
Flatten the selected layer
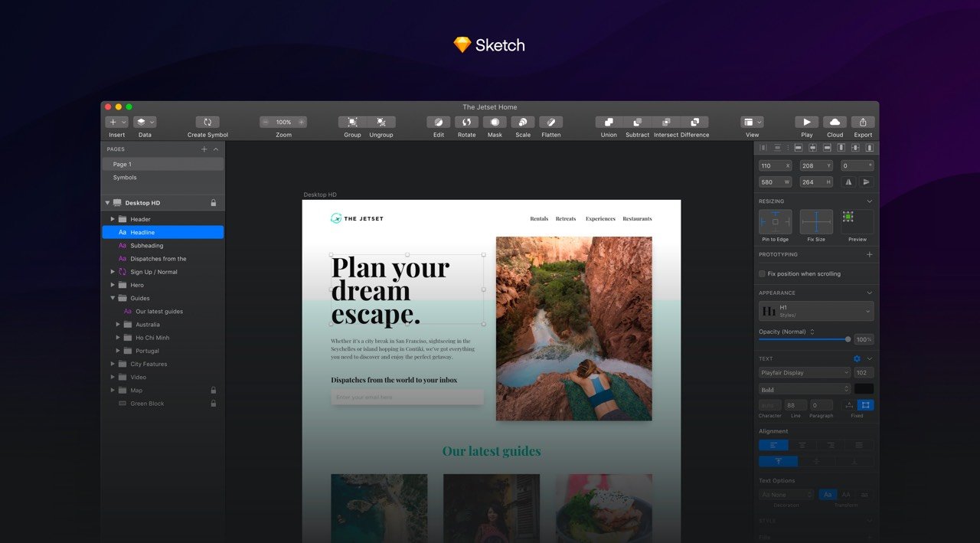click(550, 123)
